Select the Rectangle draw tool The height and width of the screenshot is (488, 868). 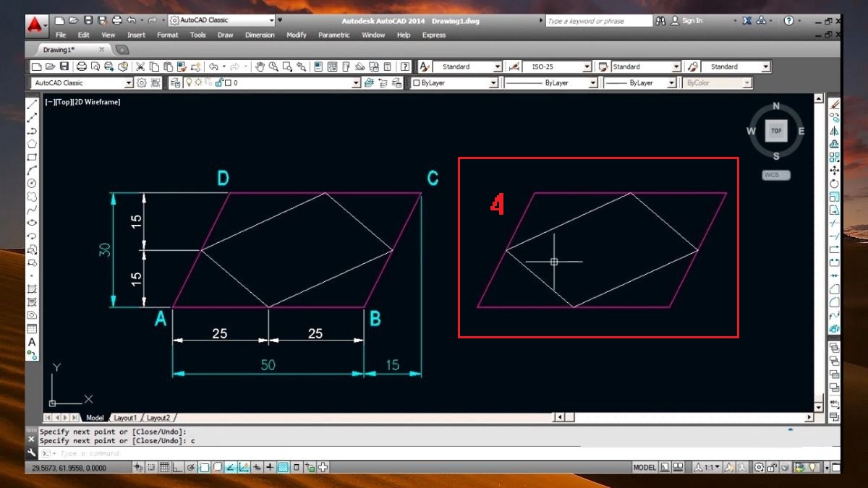[32, 157]
